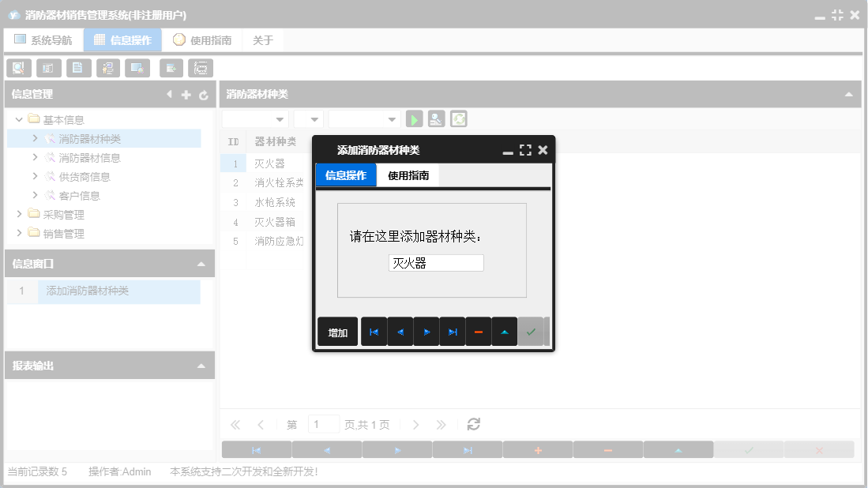Select the magnifier search tool icon
Viewport: 868px width, 488px height.
(18, 68)
